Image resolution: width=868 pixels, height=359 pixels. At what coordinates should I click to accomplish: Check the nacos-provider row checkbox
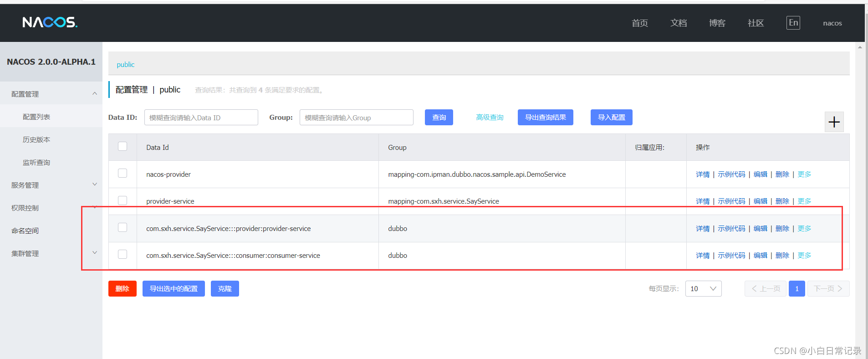[x=123, y=173]
